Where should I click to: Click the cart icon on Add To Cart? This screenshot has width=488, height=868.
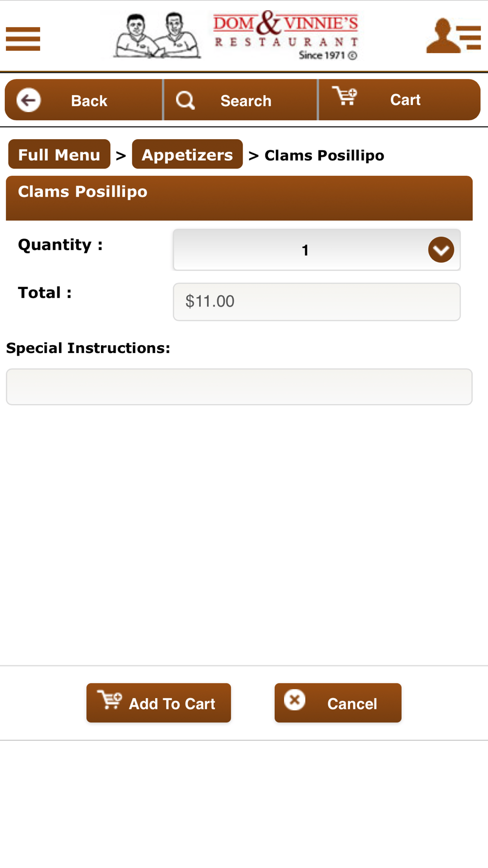click(x=110, y=700)
